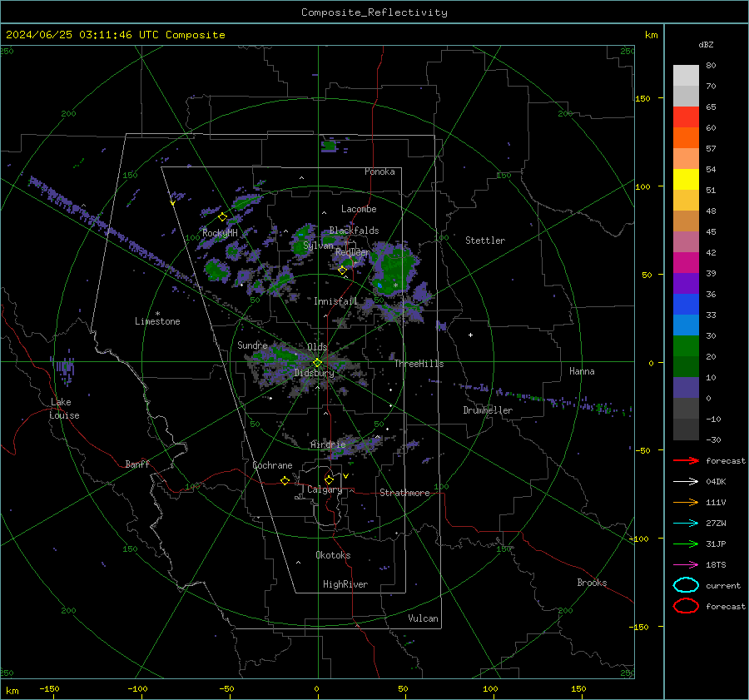The height and width of the screenshot is (700, 749).
Task: Click the Strathmore label
Action: (x=404, y=493)
